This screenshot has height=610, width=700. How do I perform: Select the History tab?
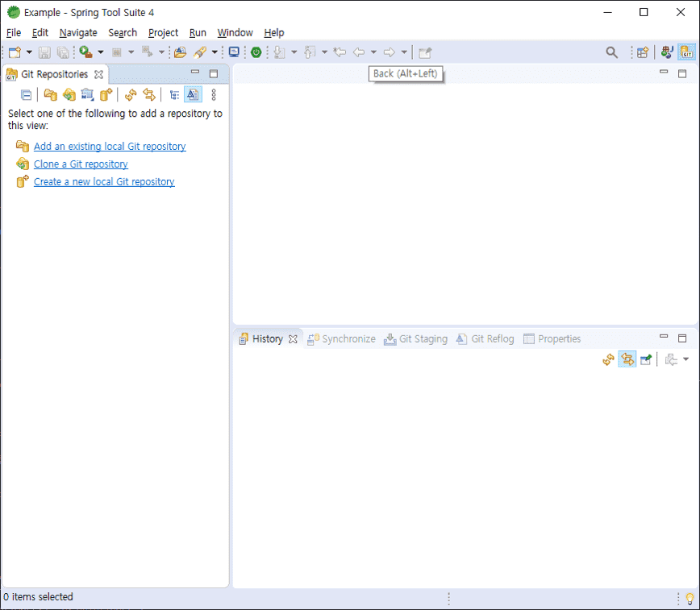(268, 339)
